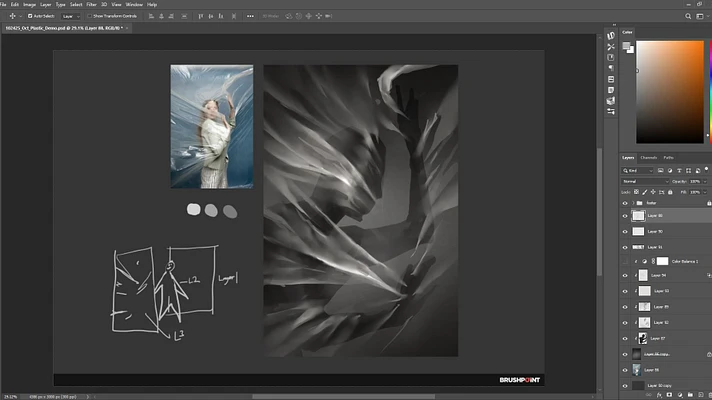Click the align right edges icon
Screen dimensions: 712x400
[x=171, y=16]
